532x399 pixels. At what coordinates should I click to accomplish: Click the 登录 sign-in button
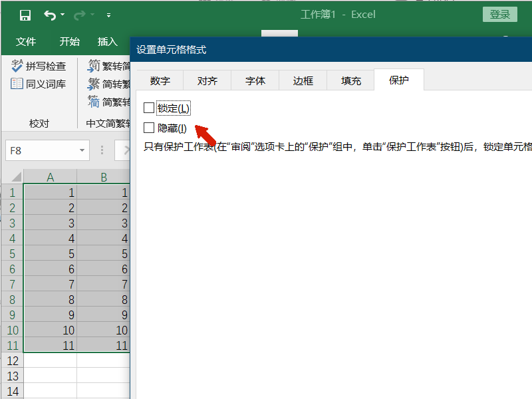(499, 13)
